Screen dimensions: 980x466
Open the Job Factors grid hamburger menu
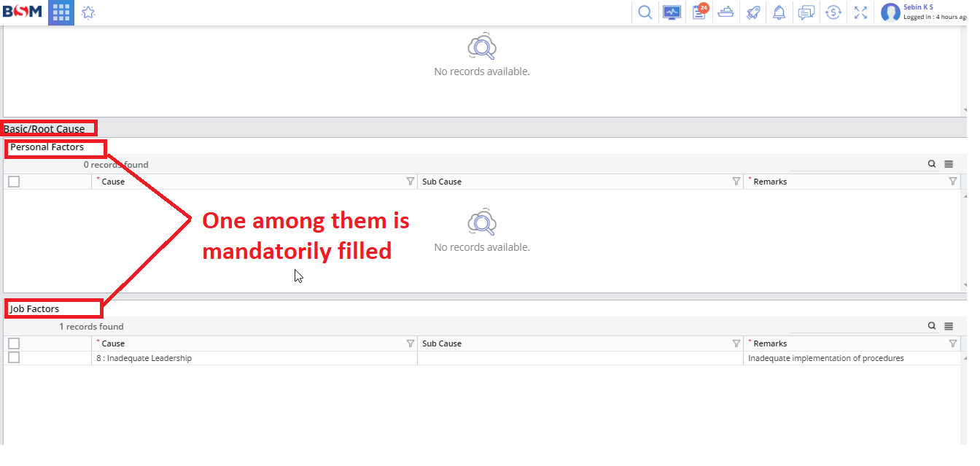tap(949, 326)
